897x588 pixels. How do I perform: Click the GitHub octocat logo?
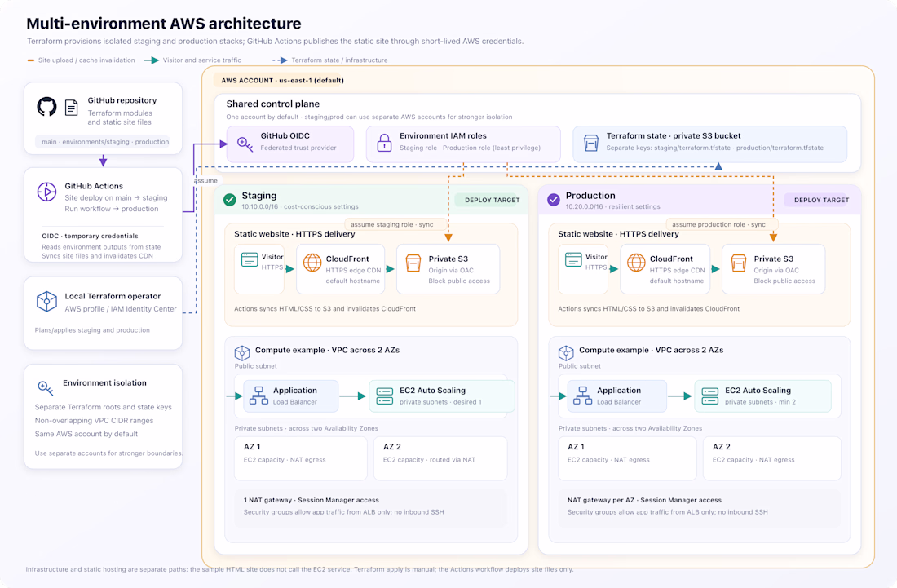47,107
